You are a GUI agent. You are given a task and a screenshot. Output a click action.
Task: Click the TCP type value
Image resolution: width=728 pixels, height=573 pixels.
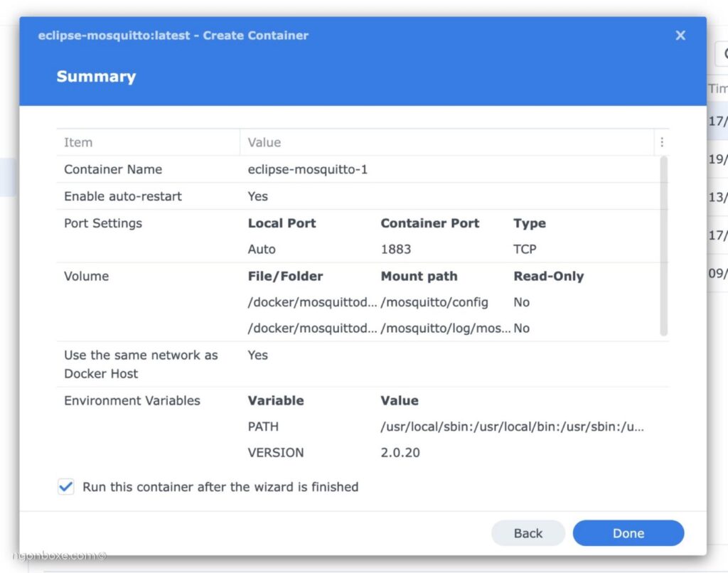(525, 250)
